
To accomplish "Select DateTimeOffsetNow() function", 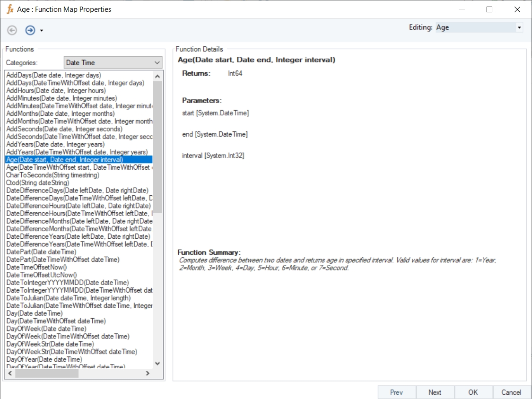I will point(36,267).
